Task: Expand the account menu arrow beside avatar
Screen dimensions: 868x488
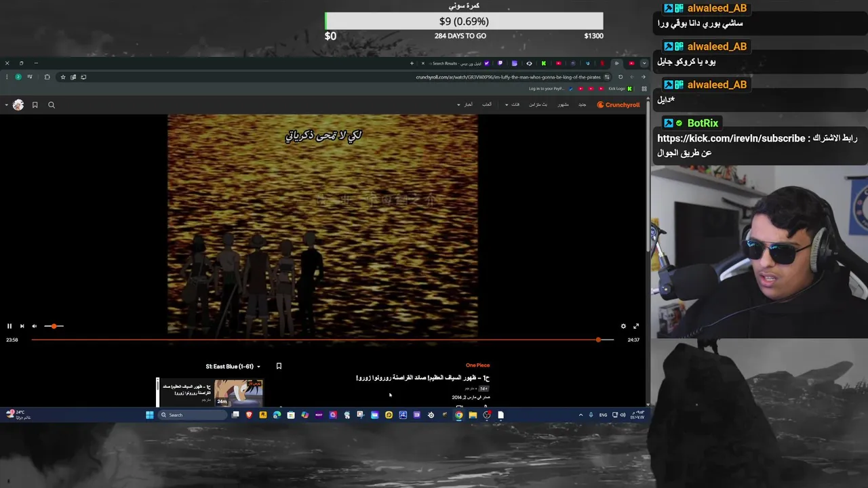Action: pyautogui.click(x=7, y=105)
